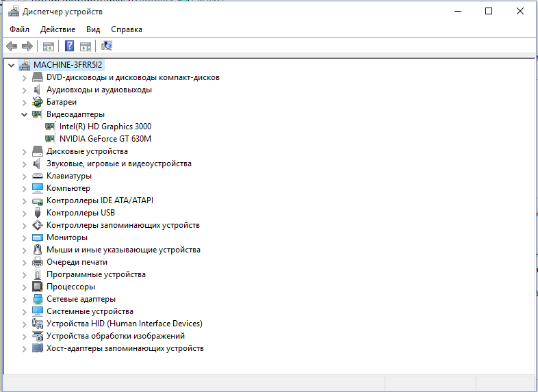Click the Очереди печати printer icon
538x392 pixels.
(x=38, y=262)
